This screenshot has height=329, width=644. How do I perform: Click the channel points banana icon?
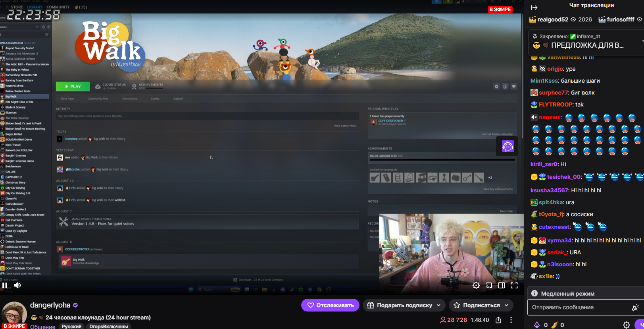(x=554, y=325)
